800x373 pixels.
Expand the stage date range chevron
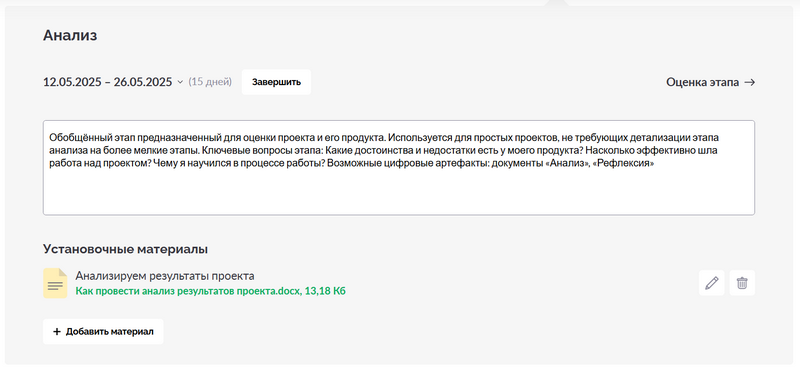coord(180,82)
